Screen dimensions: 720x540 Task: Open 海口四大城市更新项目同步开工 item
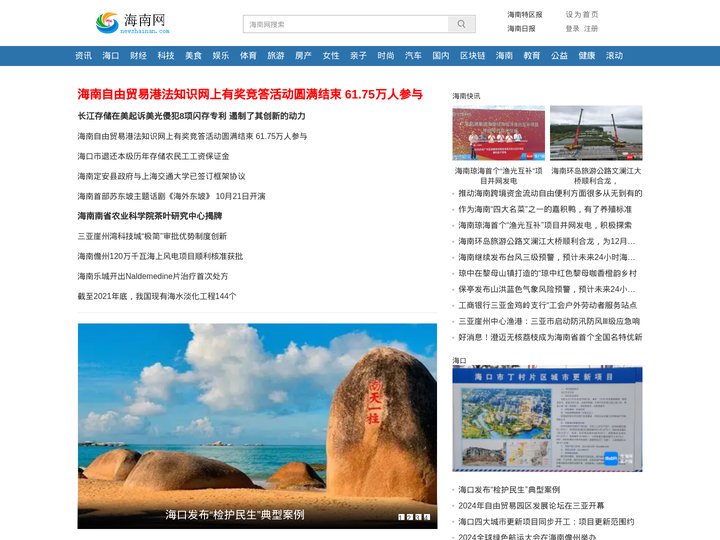click(x=546, y=522)
